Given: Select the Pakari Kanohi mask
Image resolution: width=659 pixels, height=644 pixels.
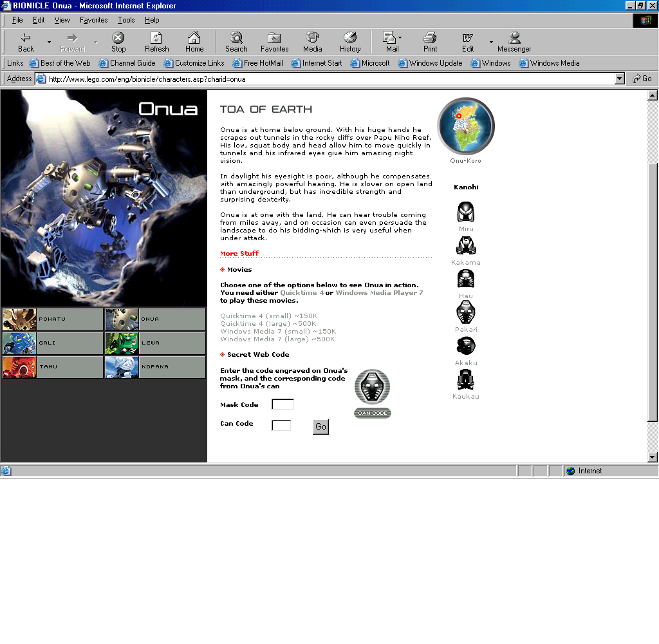Looking at the screenshot, I should [466, 312].
